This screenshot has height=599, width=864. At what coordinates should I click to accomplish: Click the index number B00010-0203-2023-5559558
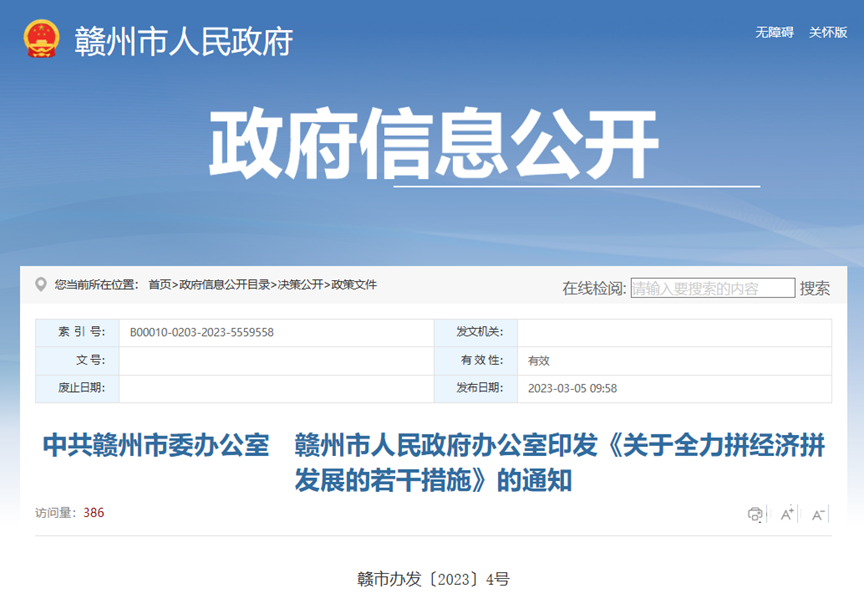[202, 332]
